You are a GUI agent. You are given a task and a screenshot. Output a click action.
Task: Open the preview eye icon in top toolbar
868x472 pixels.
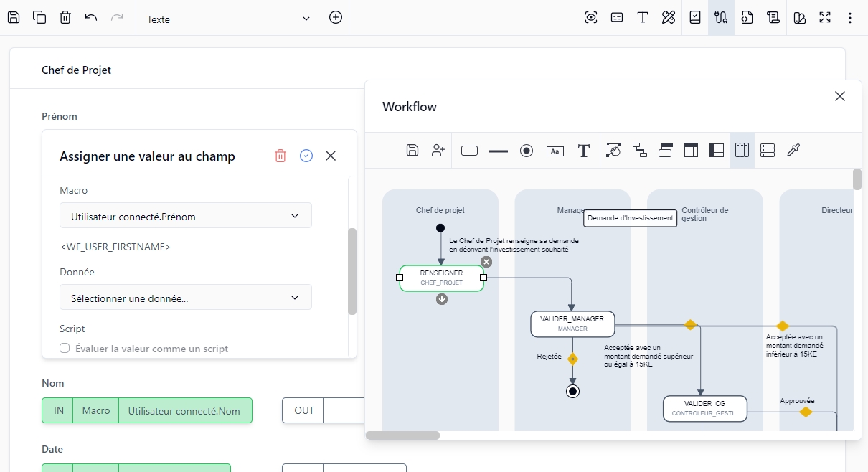(591, 18)
